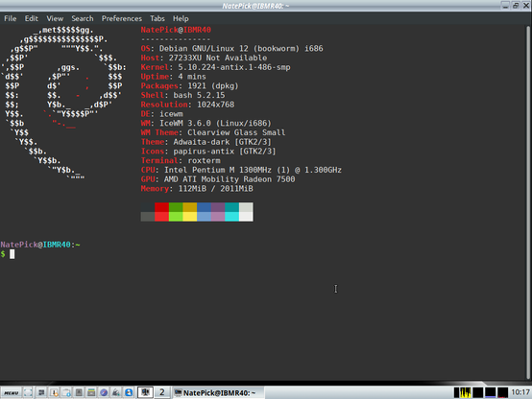
Task: Click the show desktop taskbar icon
Action: (x=28, y=392)
